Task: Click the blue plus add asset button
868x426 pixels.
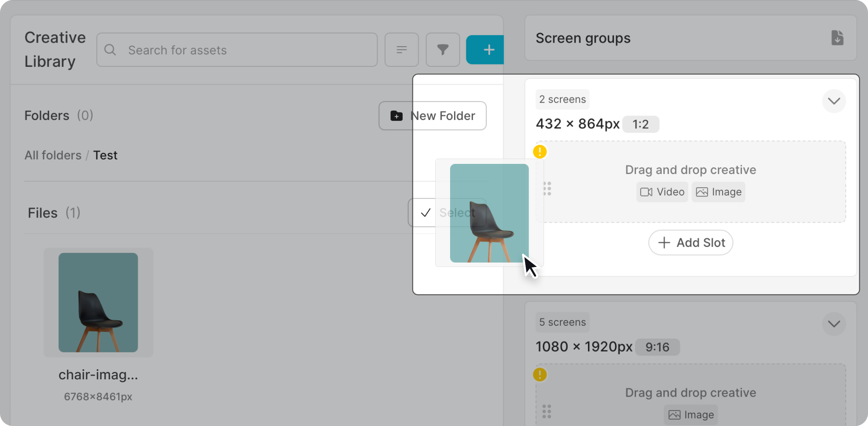Action: [x=485, y=50]
